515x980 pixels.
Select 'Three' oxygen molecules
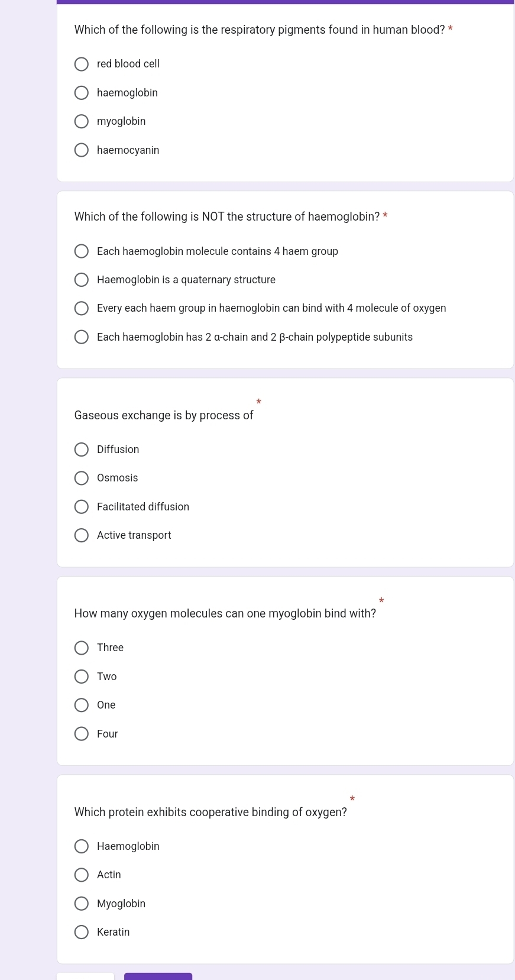(82, 648)
